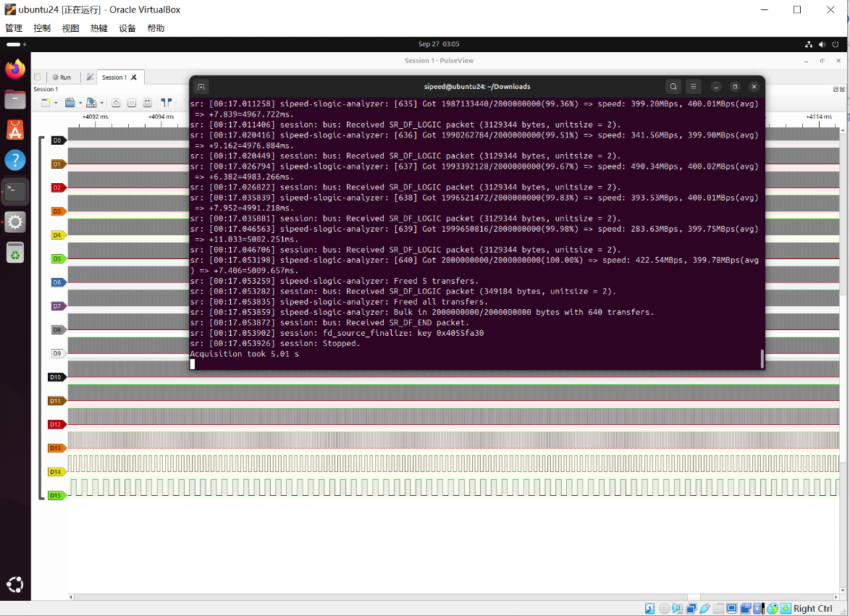The height and width of the screenshot is (616, 850).
Task: Expand the new view dropdown arrow
Action: [55, 103]
